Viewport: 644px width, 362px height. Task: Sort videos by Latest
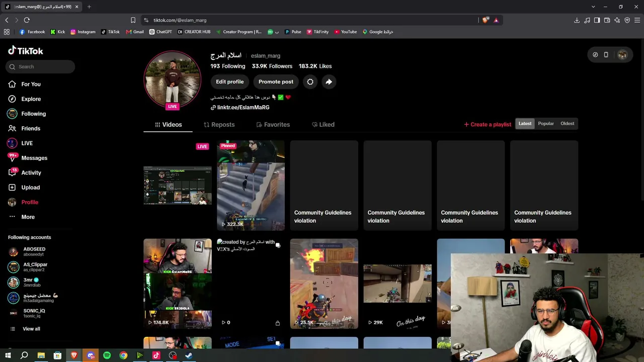coord(525,124)
